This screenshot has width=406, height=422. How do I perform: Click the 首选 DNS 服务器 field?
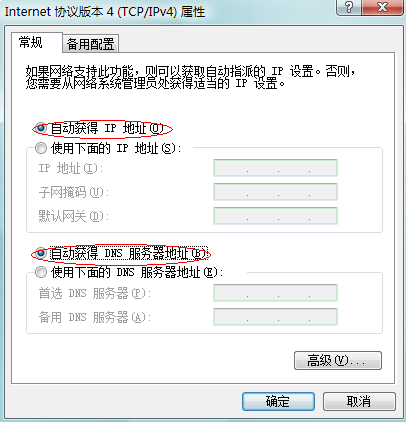(x=275, y=293)
